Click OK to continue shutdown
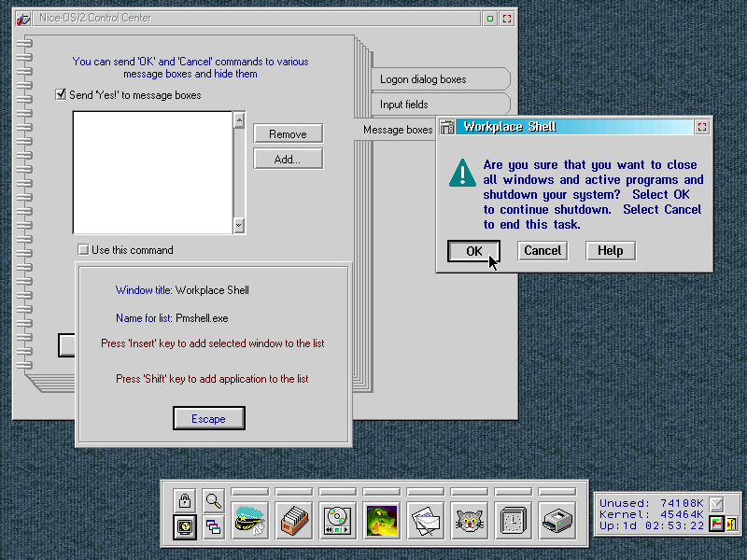747x560 pixels. coord(473,251)
